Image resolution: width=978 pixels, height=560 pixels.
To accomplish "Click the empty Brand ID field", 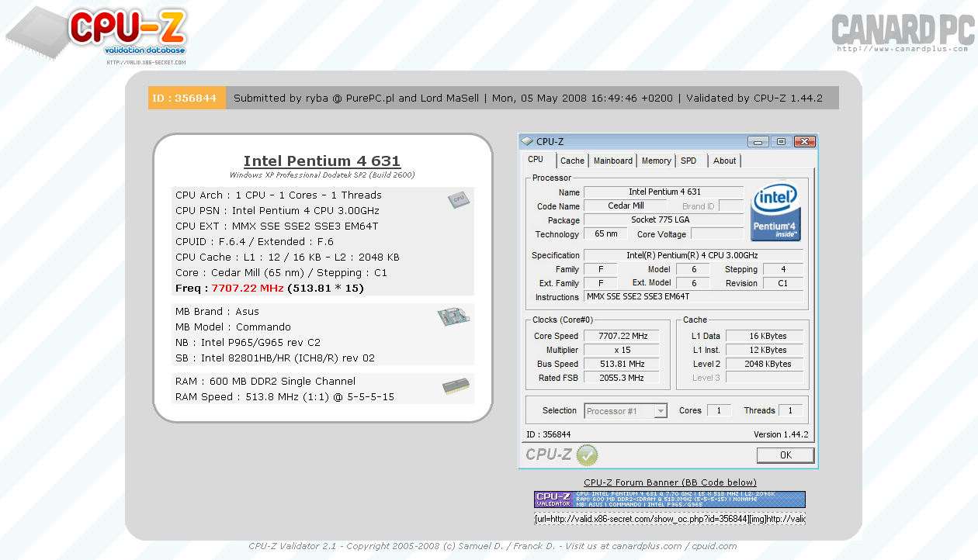I will click(x=731, y=206).
